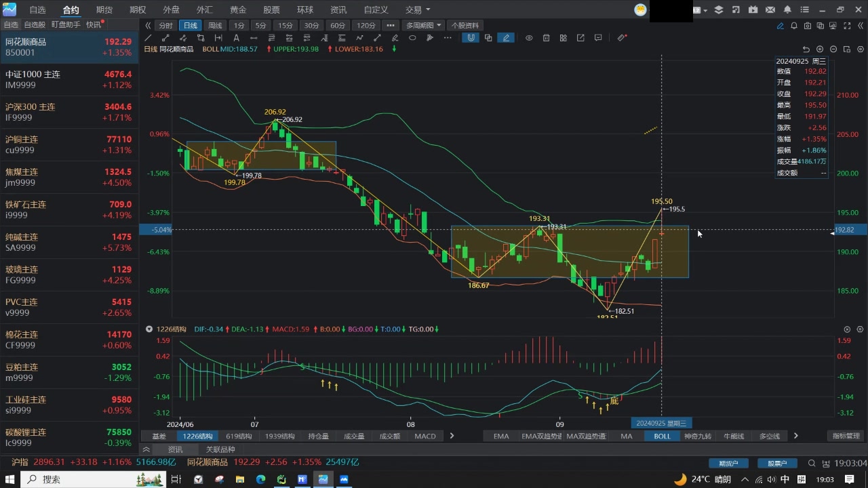868x488 pixels.
Task: Open the 多周期图 dropdown
Action: point(424,25)
